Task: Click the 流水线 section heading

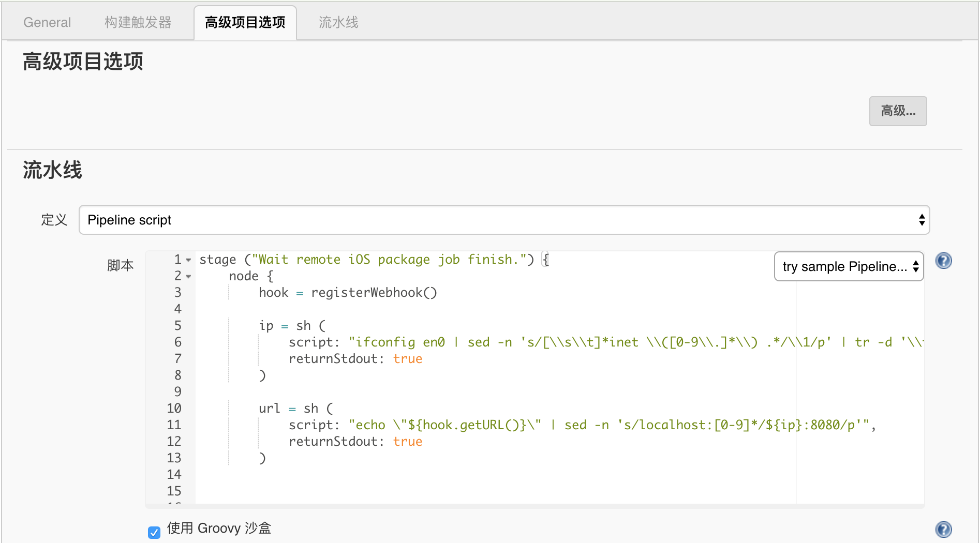Action: click(52, 170)
